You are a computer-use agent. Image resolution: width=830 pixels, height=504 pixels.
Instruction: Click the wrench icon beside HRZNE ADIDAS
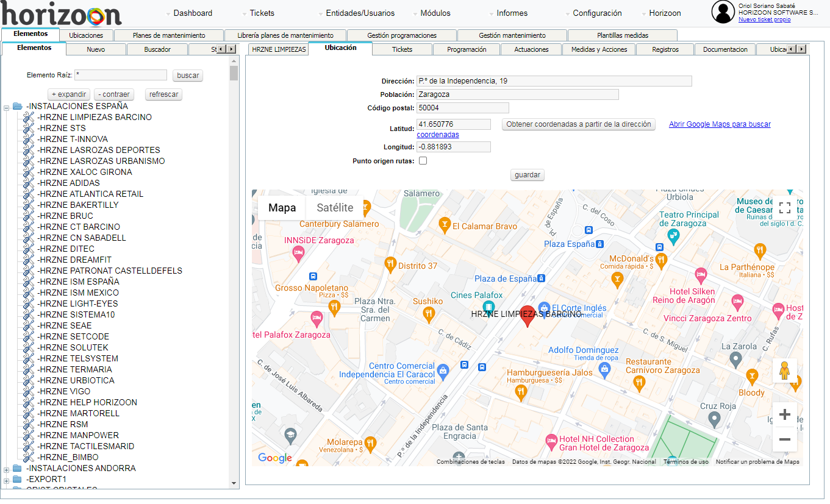pos(29,183)
